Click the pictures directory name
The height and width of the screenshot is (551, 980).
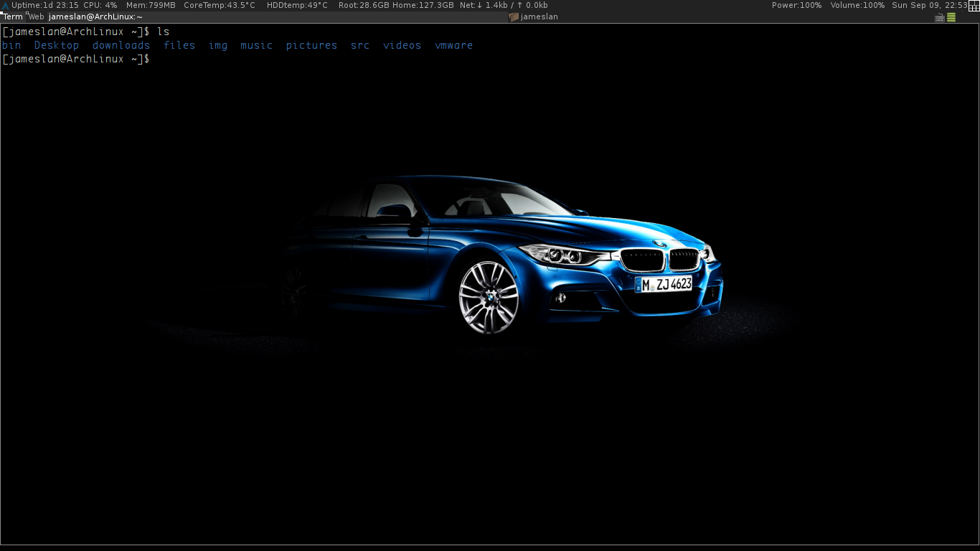coord(311,45)
